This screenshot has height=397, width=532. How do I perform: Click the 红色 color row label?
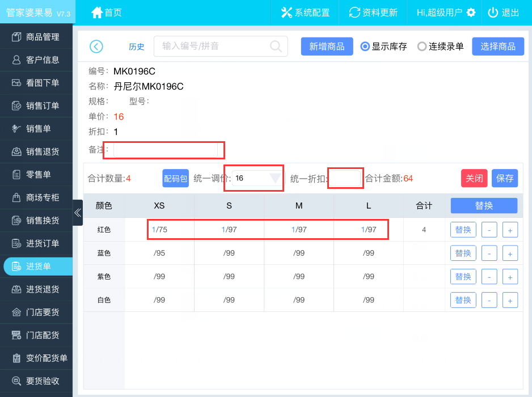104,230
